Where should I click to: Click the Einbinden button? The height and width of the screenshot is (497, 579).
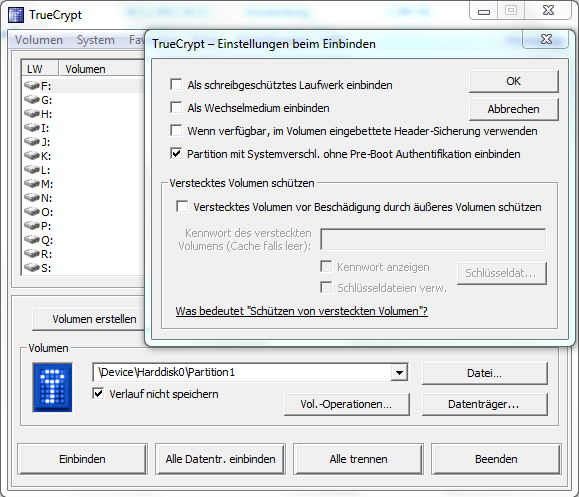(82, 459)
